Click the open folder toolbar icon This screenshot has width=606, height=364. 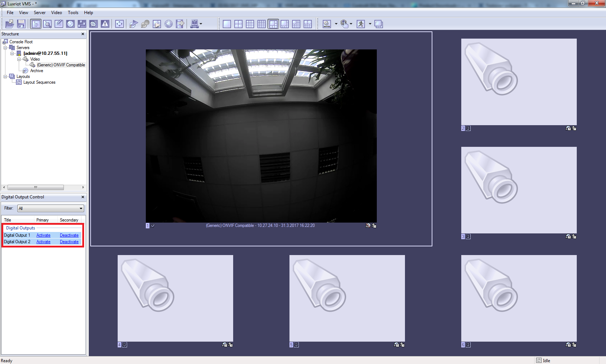coord(10,24)
